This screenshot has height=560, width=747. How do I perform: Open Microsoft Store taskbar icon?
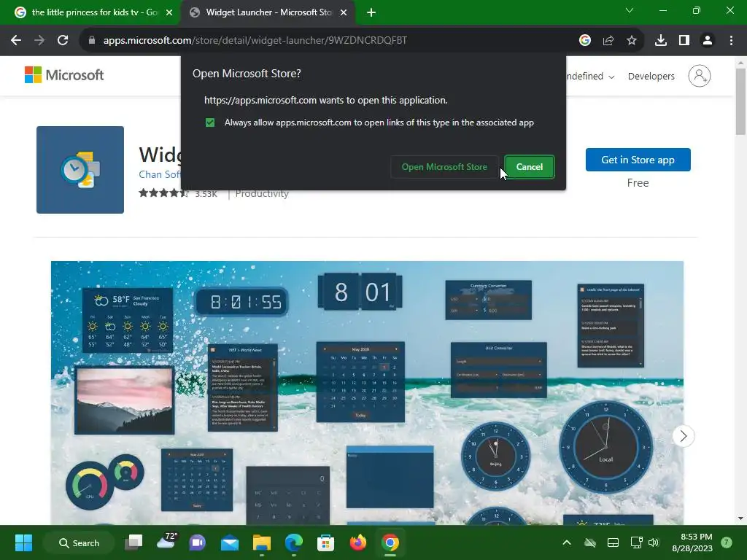pyautogui.click(x=326, y=542)
